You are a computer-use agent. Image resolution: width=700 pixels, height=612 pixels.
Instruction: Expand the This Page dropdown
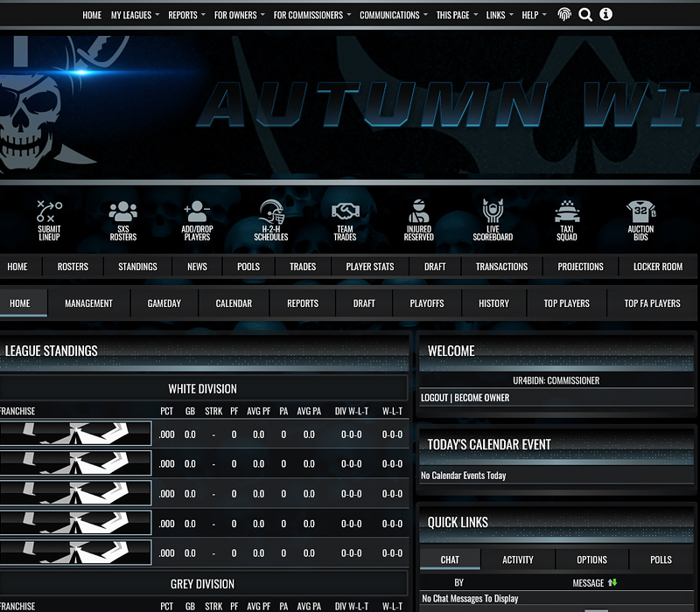(457, 15)
